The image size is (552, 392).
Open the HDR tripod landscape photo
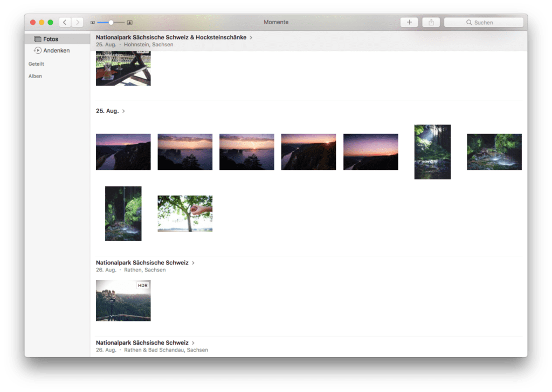[123, 300]
